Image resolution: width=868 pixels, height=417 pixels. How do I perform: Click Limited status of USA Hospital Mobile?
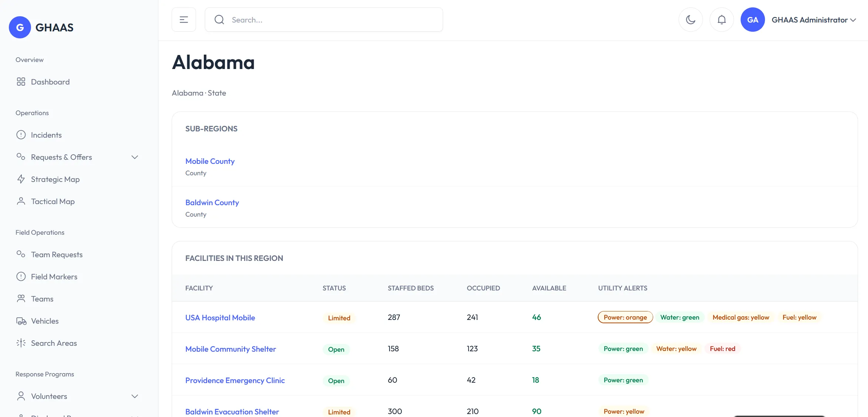click(x=339, y=318)
